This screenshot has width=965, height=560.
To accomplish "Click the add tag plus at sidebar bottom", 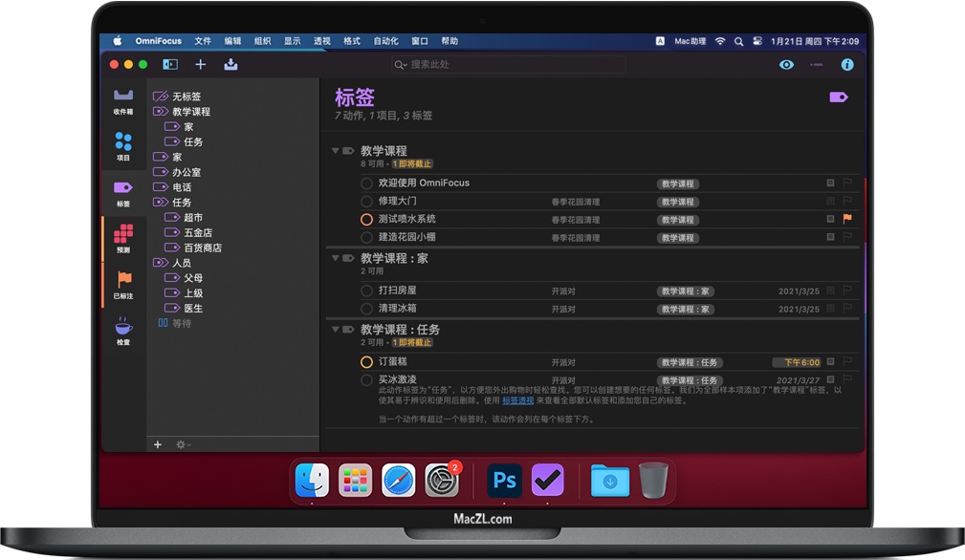I will (158, 444).
